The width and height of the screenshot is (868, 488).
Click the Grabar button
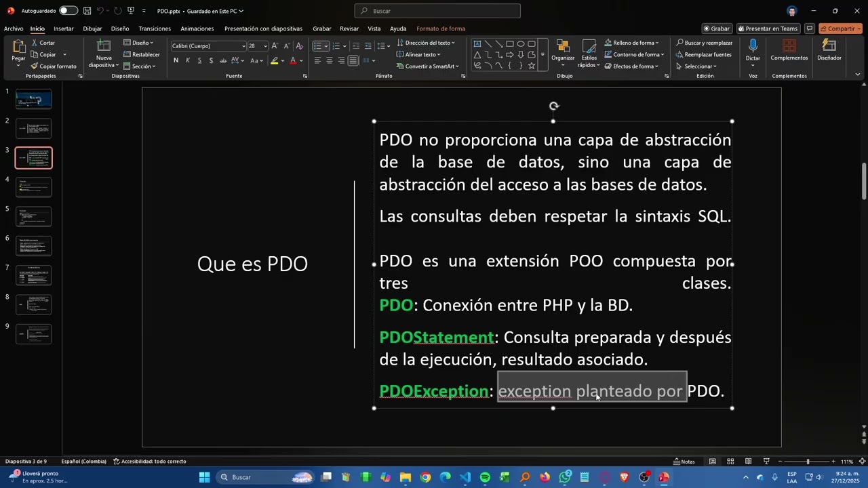click(717, 28)
